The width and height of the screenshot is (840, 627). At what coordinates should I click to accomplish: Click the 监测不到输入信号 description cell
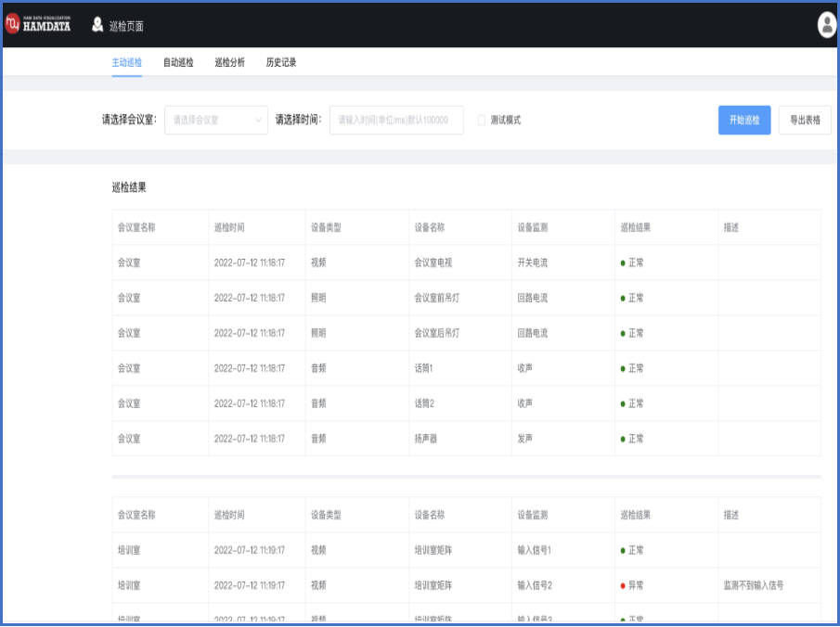tap(754, 585)
